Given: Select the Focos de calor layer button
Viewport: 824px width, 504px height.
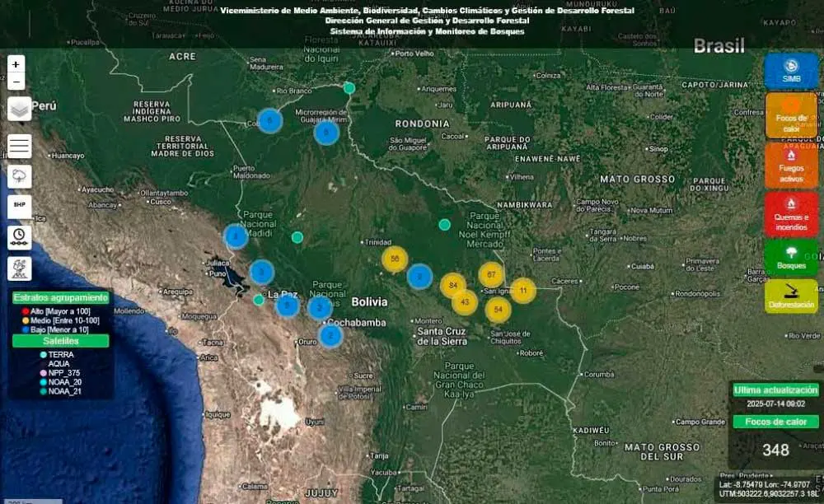Looking at the screenshot, I should tap(791, 116).
